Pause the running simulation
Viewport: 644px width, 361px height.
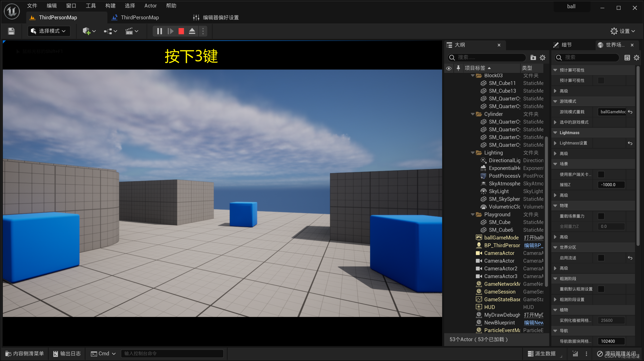point(159,31)
